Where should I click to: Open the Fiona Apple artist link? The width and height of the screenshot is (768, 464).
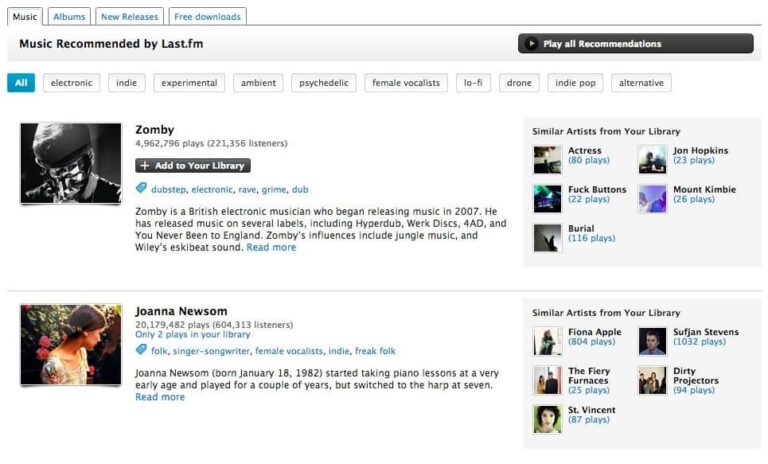click(595, 332)
